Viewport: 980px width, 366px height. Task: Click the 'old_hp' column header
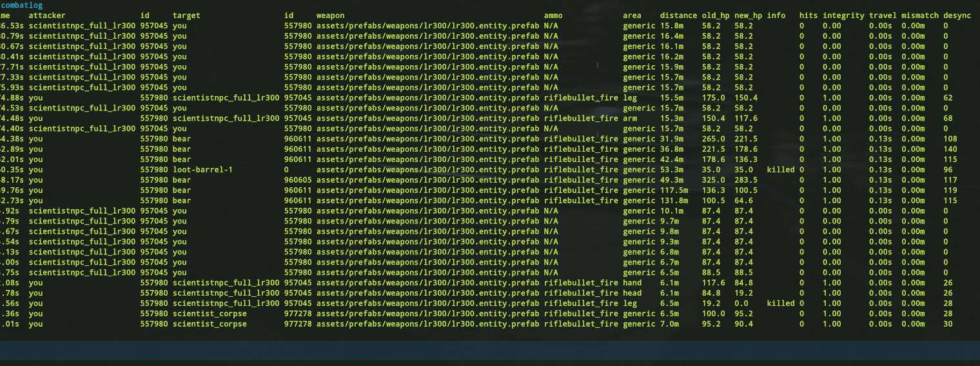pyautogui.click(x=716, y=15)
